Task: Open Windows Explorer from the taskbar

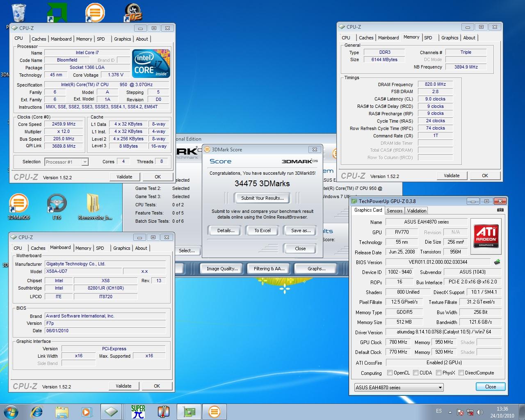Action: click(62, 411)
